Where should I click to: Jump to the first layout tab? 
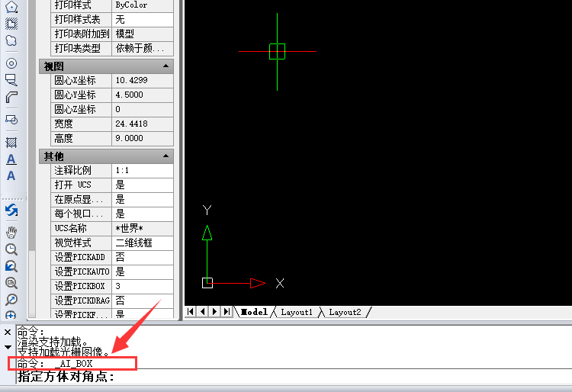pyautogui.click(x=191, y=312)
